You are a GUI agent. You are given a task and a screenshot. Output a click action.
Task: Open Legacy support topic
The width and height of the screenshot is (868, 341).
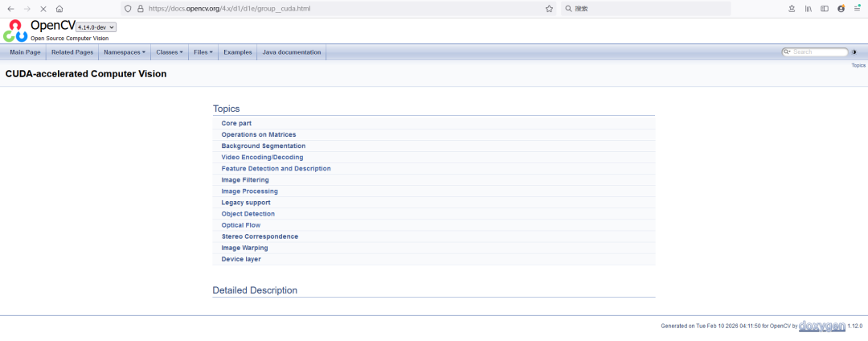click(x=246, y=203)
